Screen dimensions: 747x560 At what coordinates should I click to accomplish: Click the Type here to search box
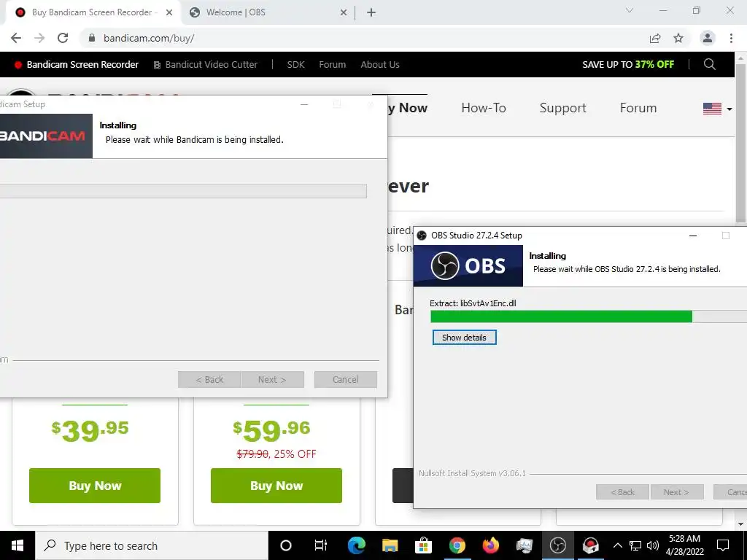click(152, 545)
